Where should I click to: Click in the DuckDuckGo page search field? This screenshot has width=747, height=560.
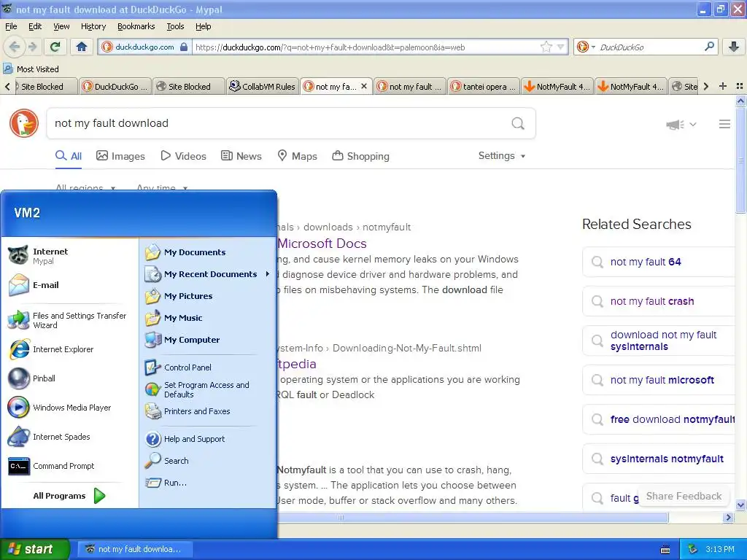(279, 123)
